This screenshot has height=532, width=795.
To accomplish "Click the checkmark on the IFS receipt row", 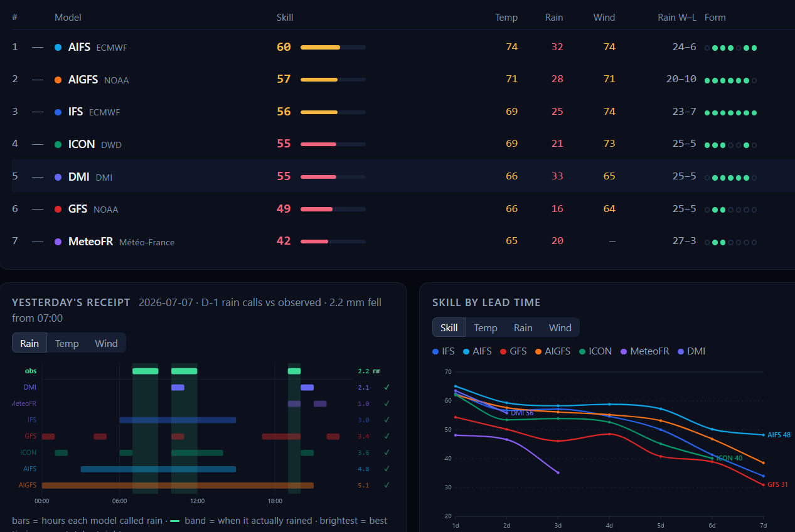I will click(x=387, y=420).
